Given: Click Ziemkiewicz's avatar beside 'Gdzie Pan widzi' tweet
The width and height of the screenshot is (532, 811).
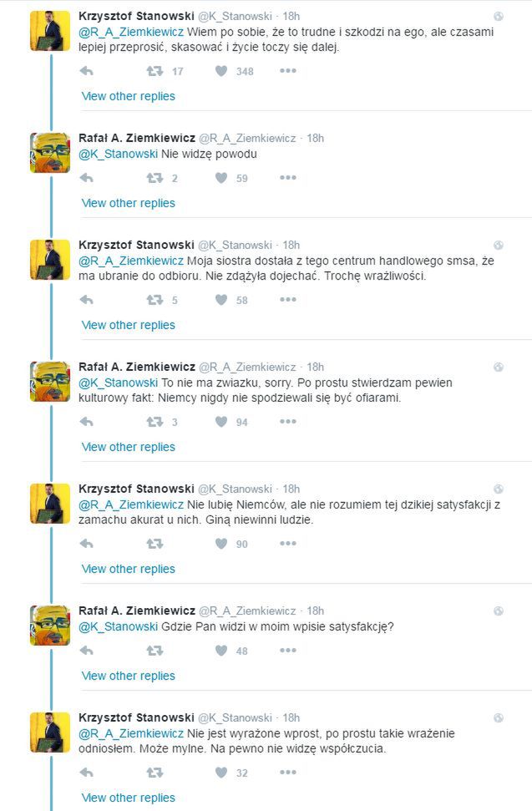Looking at the screenshot, I should (x=50, y=626).
